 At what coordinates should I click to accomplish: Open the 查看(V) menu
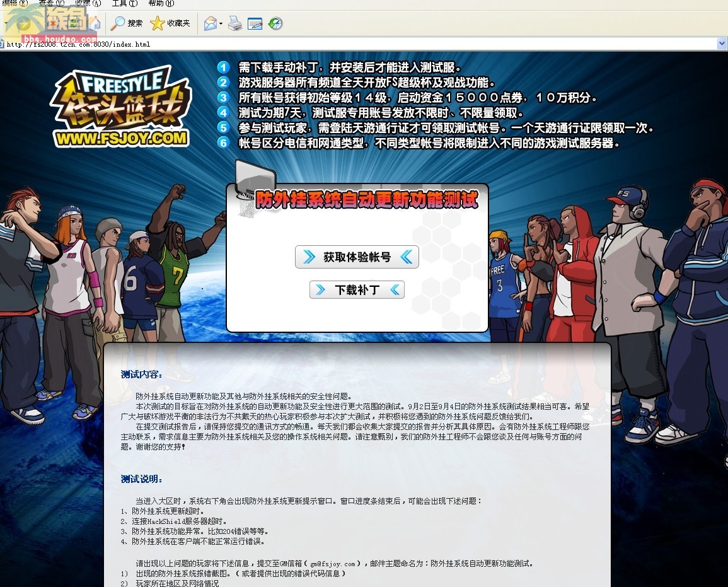[x=51, y=3]
